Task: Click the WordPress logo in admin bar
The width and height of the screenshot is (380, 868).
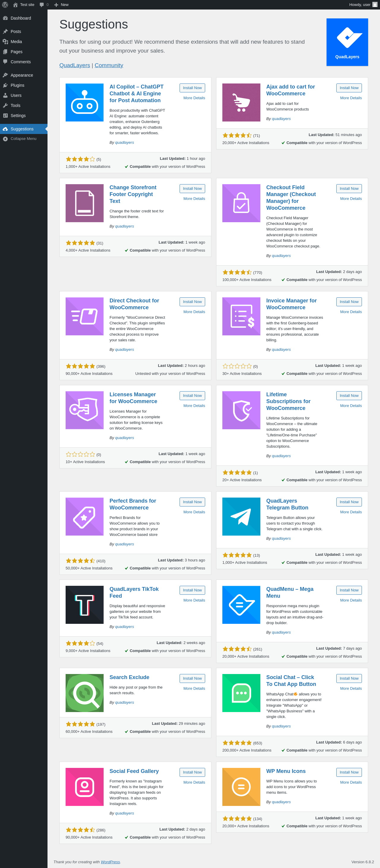Action: [5, 5]
